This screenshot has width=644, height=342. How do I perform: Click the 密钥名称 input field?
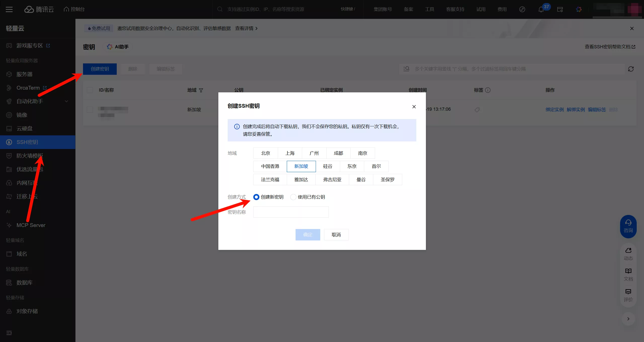pyautogui.click(x=291, y=212)
